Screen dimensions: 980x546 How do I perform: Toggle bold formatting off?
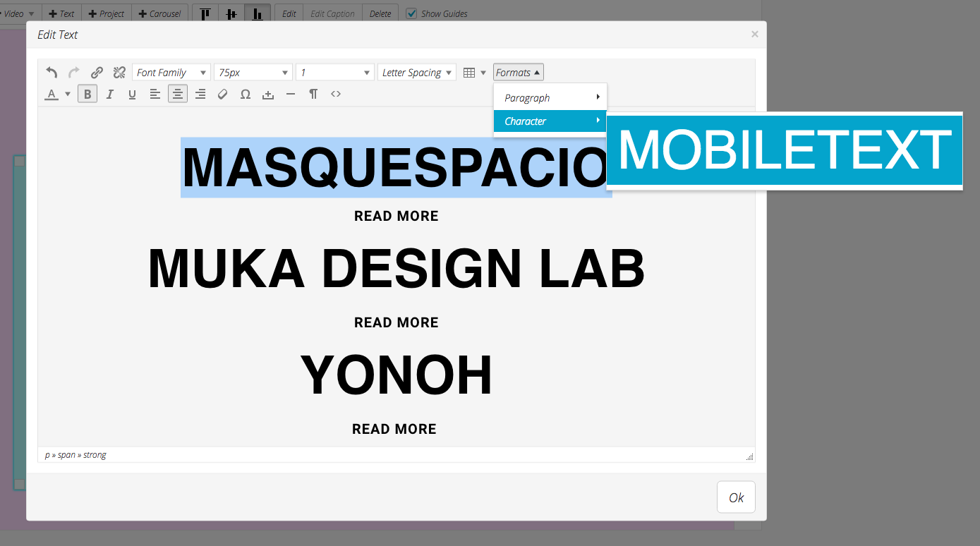point(87,93)
